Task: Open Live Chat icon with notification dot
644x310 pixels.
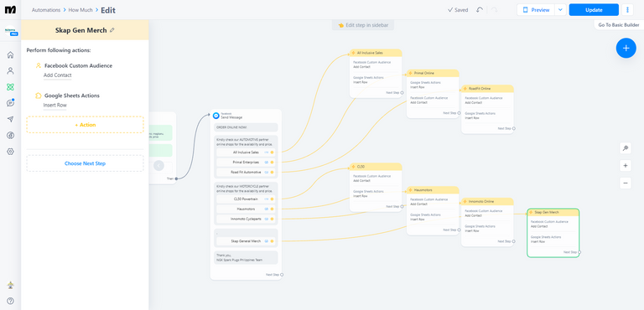Action: 10,103
